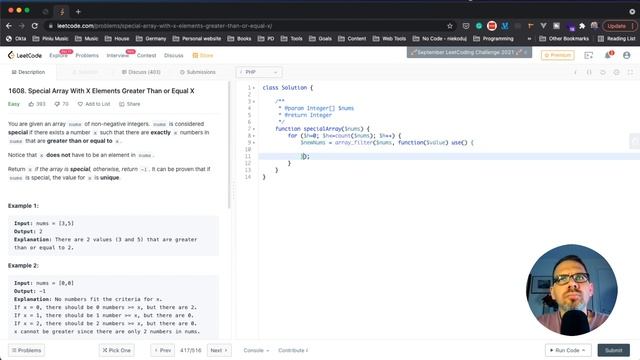Collapse code fold arrow at line 9
The width and height of the screenshot is (640, 360).
[253, 143]
